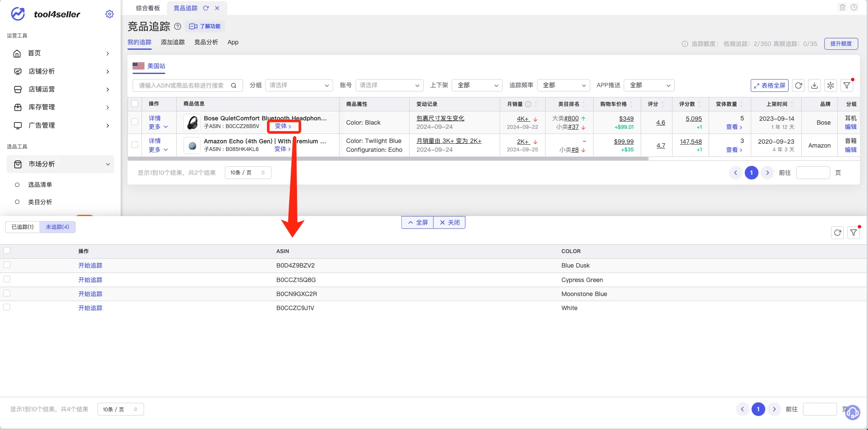The image size is (868, 430).
Task: Click the upper table filter funnel icon
Action: click(847, 85)
